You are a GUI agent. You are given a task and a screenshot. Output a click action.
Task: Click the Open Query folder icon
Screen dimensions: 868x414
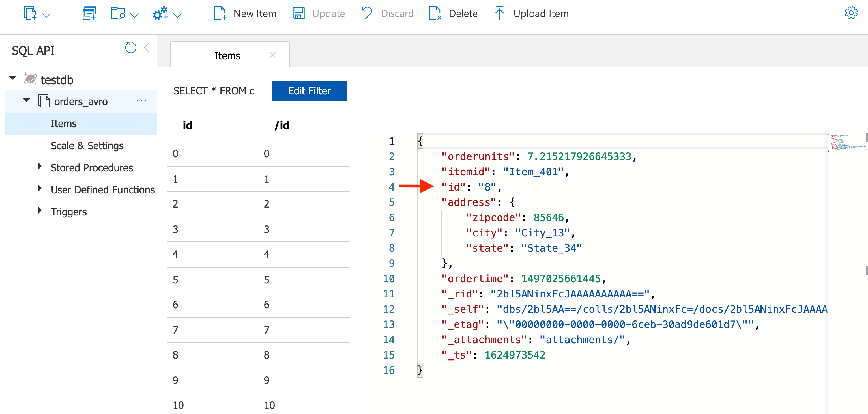point(118,14)
